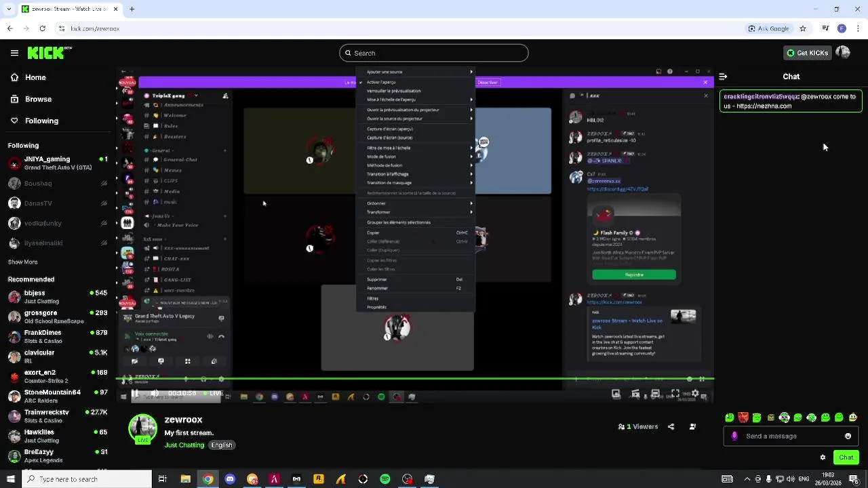Open recommended channel grossgore
Image resolution: width=868 pixels, height=488 pixels.
58,317
